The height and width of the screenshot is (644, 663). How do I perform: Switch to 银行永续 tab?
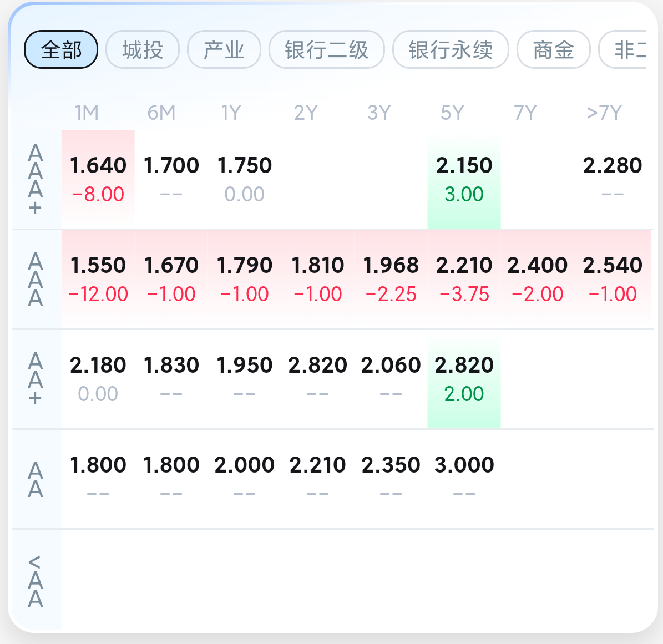[451, 50]
